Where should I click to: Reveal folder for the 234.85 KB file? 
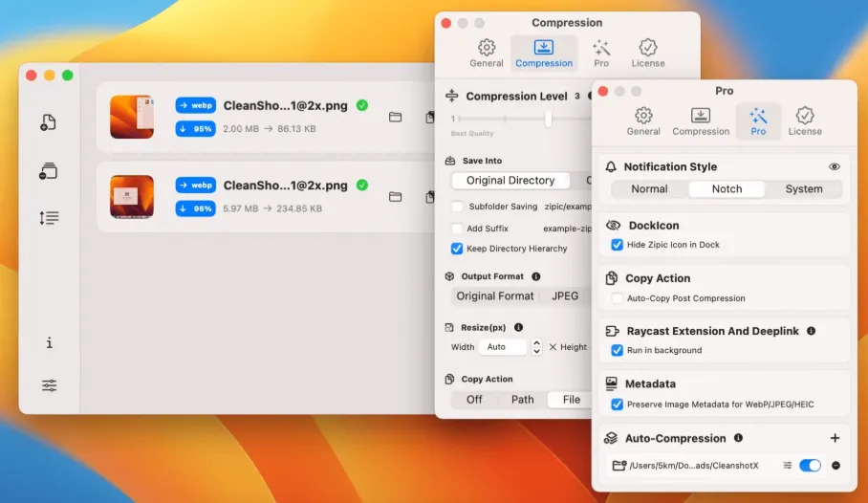[395, 197]
